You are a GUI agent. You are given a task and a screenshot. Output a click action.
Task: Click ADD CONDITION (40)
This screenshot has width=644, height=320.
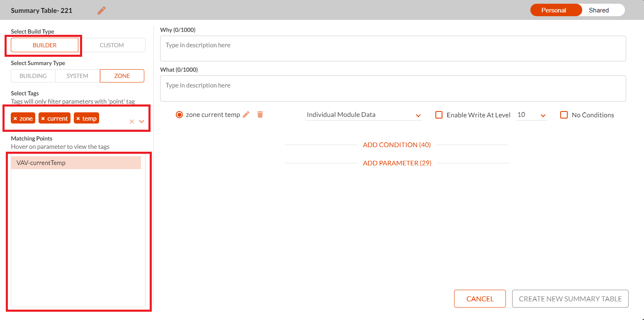point(397,145)
